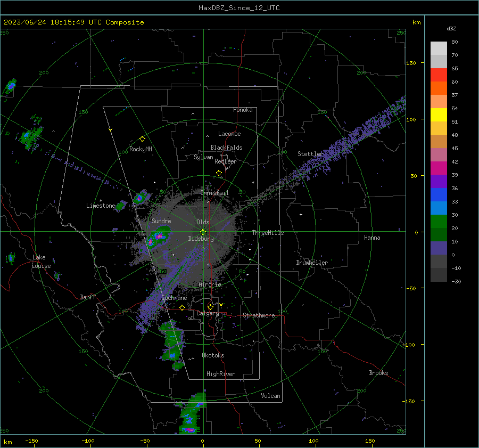This screenshot has width=479, height=448.
Task: Click the Sundre label
Action: pyautogui.click(x=161, y=221)
